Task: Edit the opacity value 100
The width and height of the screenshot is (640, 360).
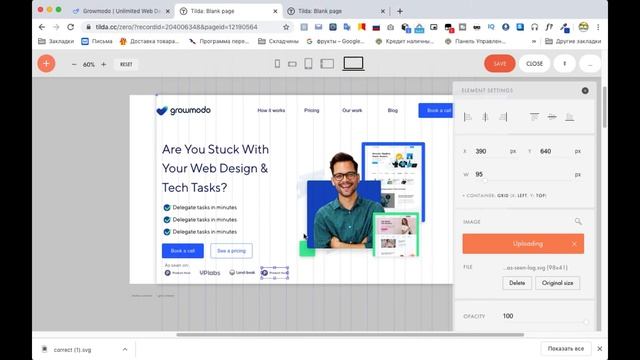Action: 508,316
